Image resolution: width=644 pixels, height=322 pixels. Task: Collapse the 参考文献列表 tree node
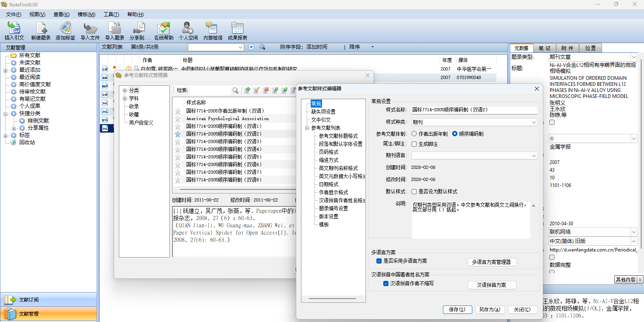307,128
